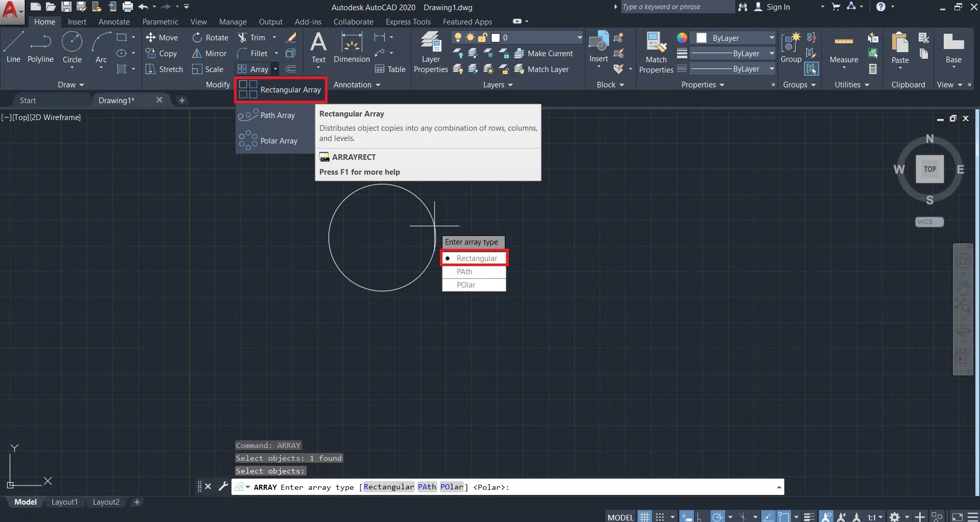Expand the Array dropdown arrow
Screen dimensions: 980x522
(275, 69)
